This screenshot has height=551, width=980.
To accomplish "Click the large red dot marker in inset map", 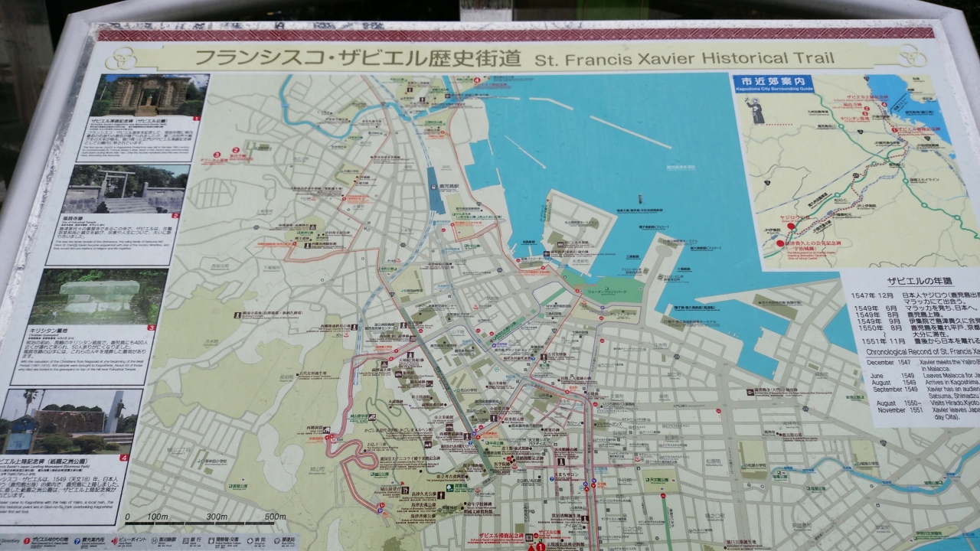I will pos(790,226).
